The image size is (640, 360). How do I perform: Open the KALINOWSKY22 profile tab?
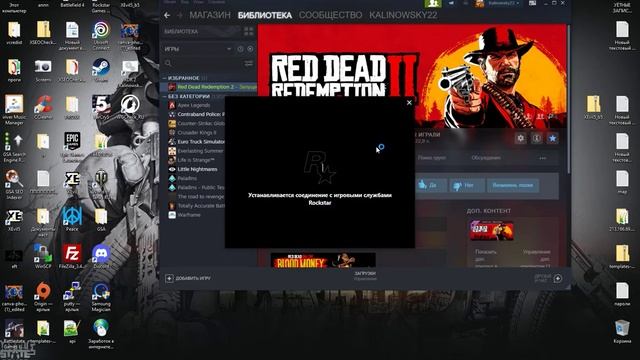(403, 15)
